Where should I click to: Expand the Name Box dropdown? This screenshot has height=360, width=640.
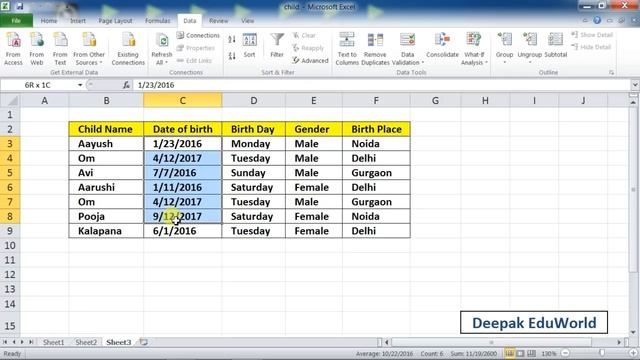pyautogui.click(x=80, y=85)
